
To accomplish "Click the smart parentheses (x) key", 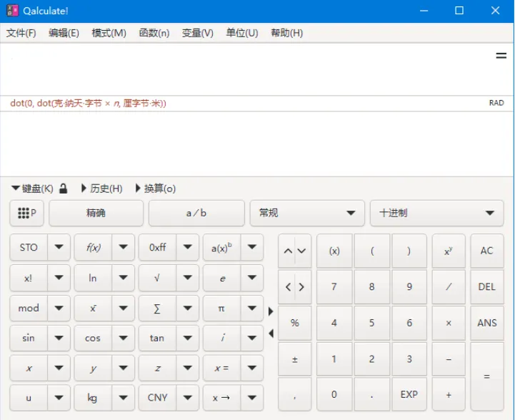I will click(334, 251).
